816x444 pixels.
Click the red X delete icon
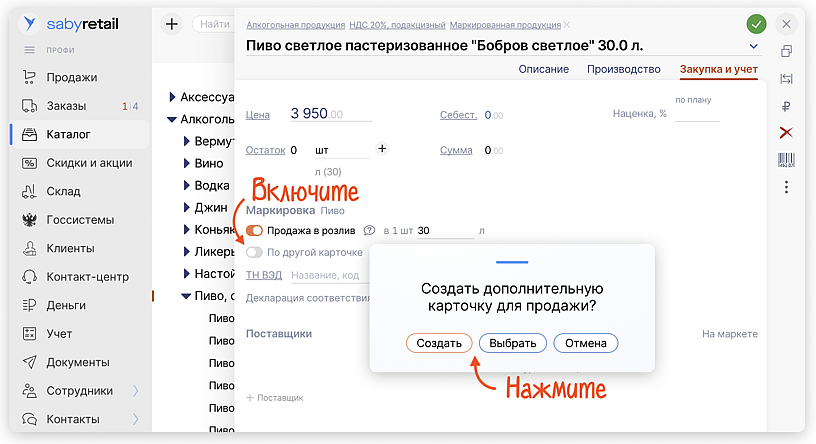(x=786, y=133)
